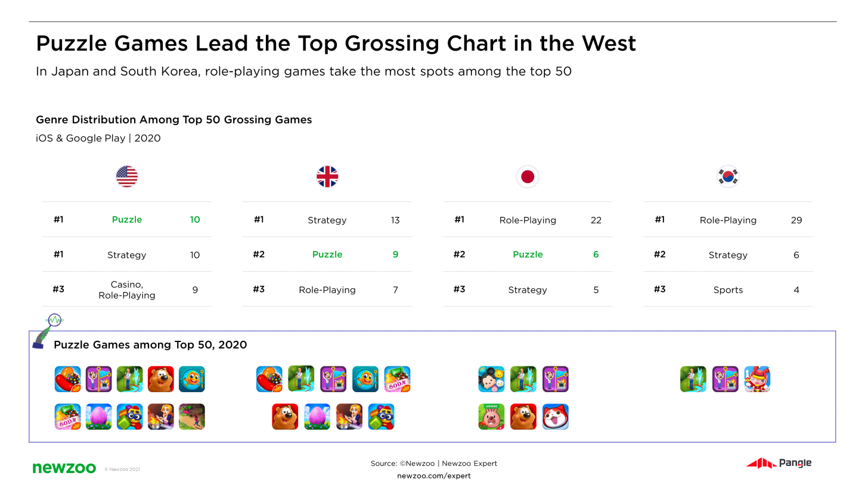Open the girl running on path game icon
Viewport: 868px width, 488px height.
tap(192, 416)
